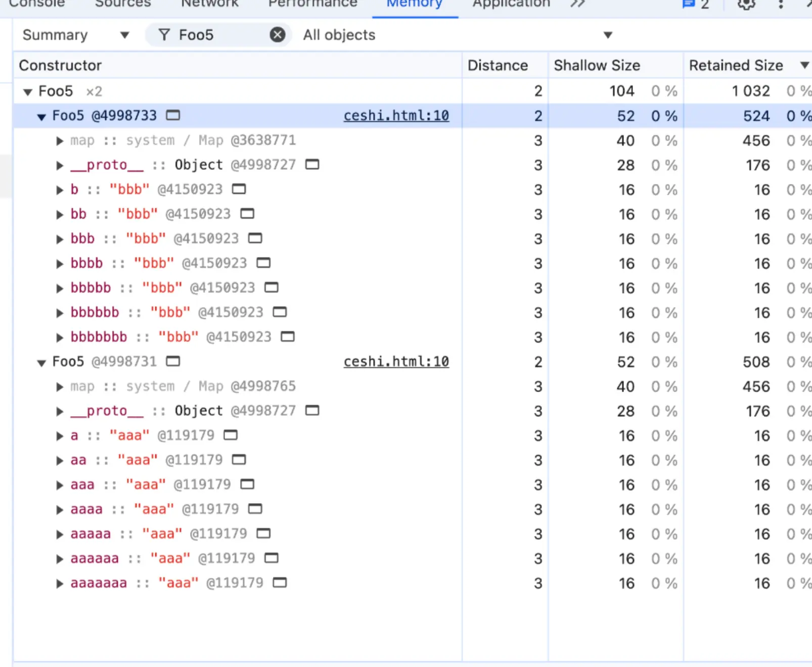
Task: Click window icon beside aa :: "aaa"
Action: [239, 460]
